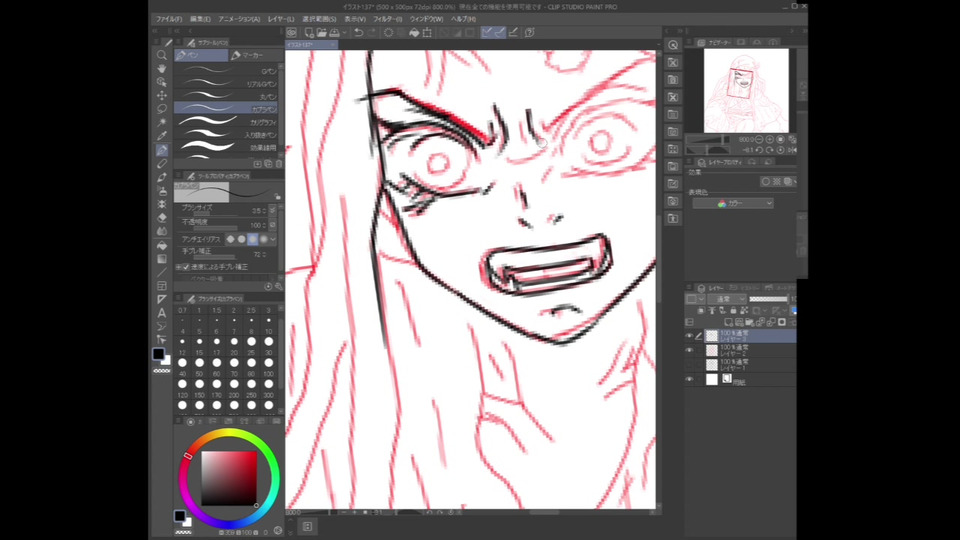Expand the 速度による手ブレ補正 plus expander

pos(178,267)
